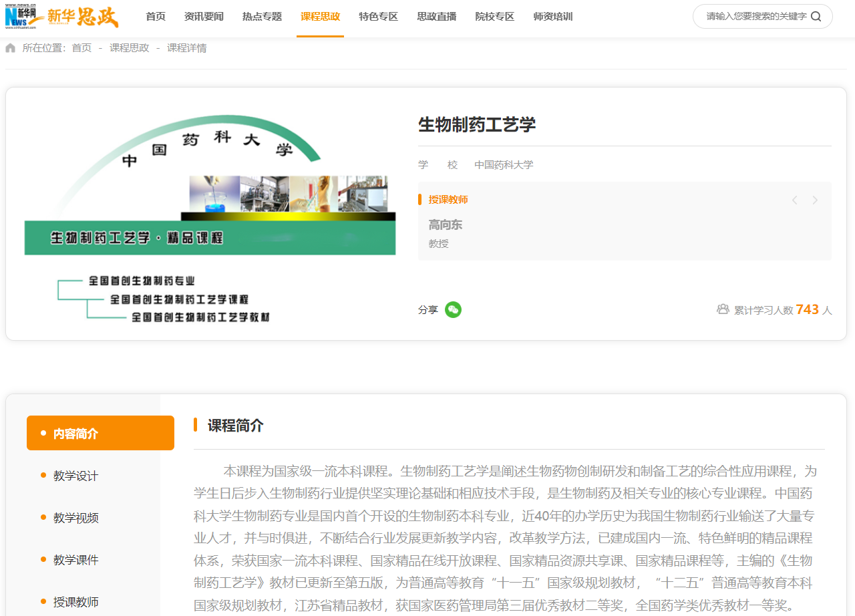Click the learner count people icon
This screenshot has height=616, width=855.
click(723, 309)
